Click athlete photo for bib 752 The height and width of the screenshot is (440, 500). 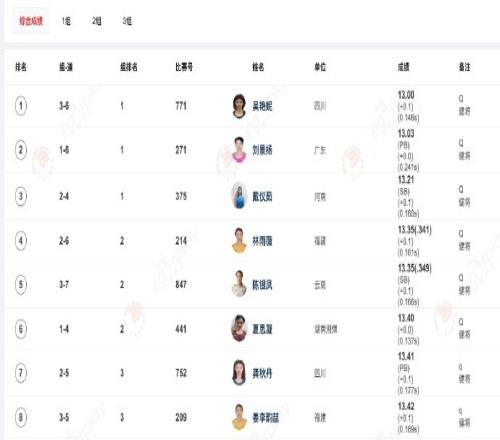click(239, 373)
